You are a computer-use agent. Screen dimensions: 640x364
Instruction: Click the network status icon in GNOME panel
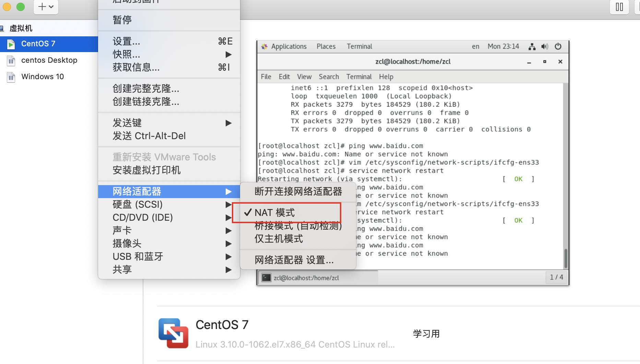click(532, 47)
